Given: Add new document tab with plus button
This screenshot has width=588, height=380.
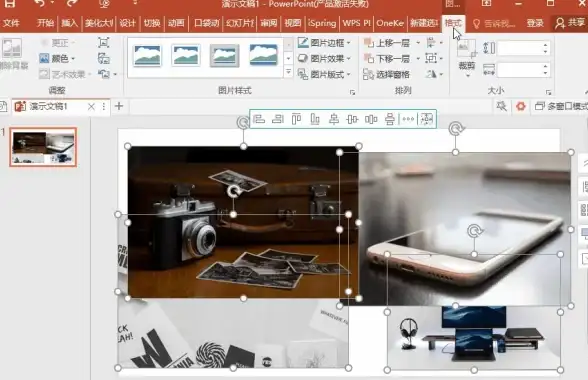Looking at the screenshot, I should point(119,106).
